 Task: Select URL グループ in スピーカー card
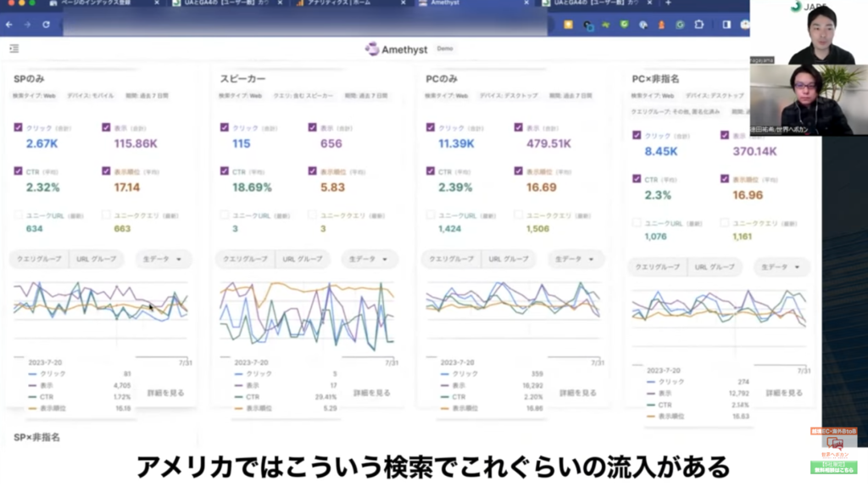tap(303, 260)
